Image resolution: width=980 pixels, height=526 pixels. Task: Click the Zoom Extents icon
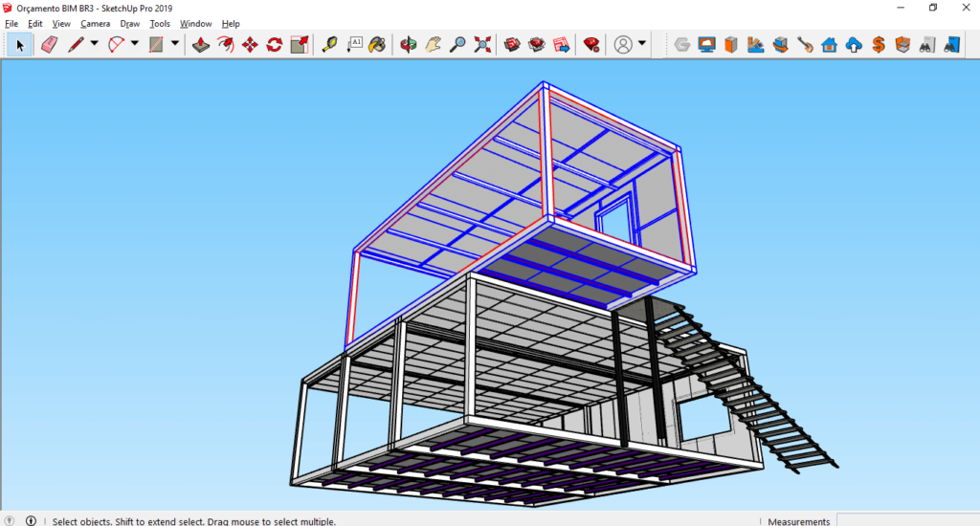click(482, 44)
